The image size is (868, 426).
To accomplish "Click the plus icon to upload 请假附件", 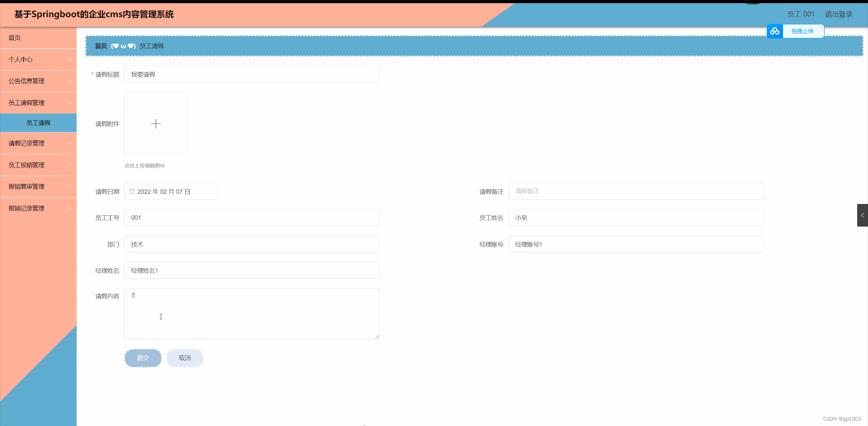I will click(156, 123).
